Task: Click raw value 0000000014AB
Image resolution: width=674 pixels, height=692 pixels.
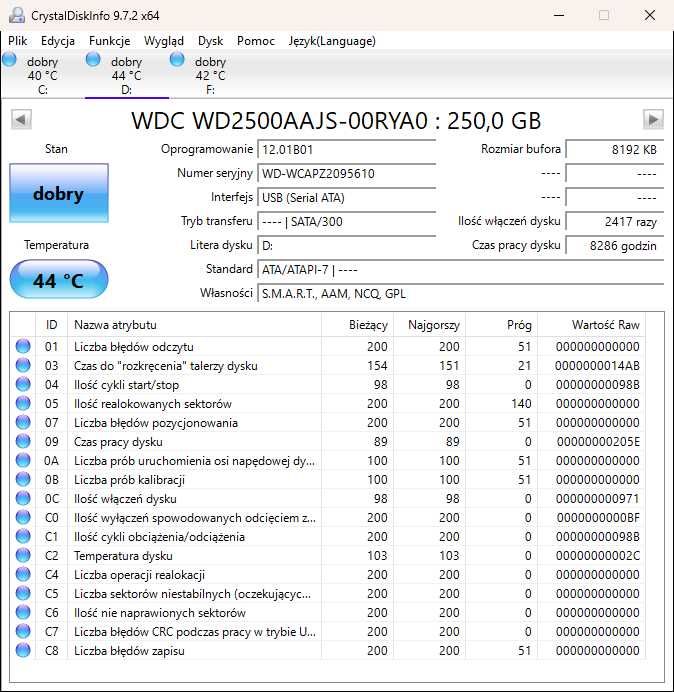Action: click(x=597, y=365)
